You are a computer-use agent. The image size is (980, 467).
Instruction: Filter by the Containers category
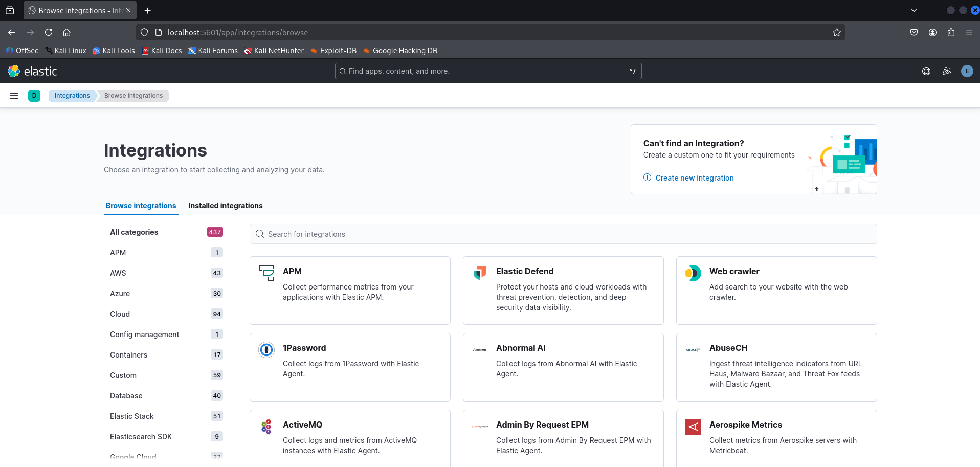[166, 355]
